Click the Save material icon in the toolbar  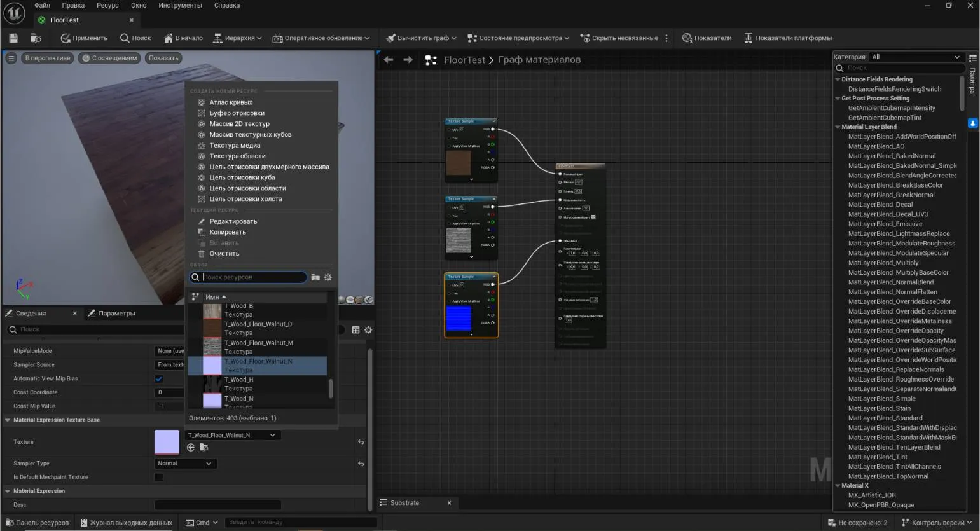(13, 38)
